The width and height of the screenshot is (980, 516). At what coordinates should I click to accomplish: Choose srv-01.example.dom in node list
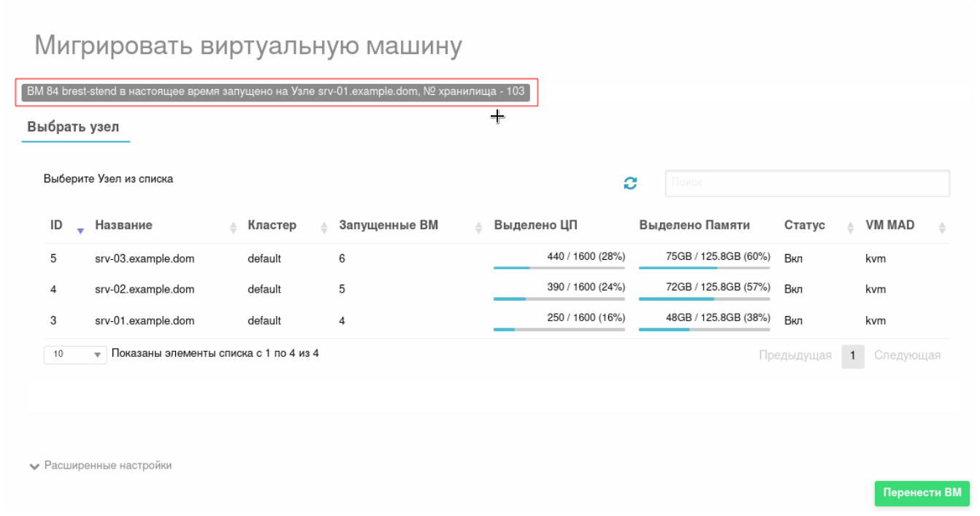(145, 321)
